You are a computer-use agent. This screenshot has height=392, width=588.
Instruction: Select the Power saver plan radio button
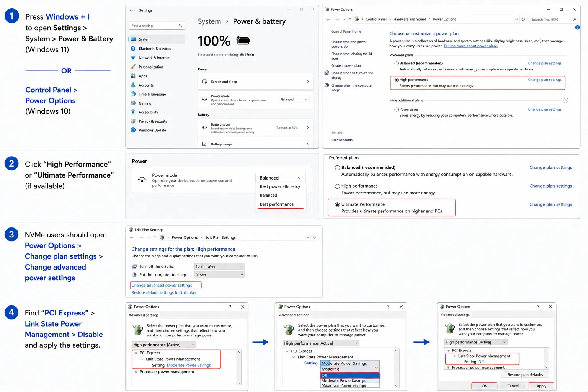[x=397, y=109]
